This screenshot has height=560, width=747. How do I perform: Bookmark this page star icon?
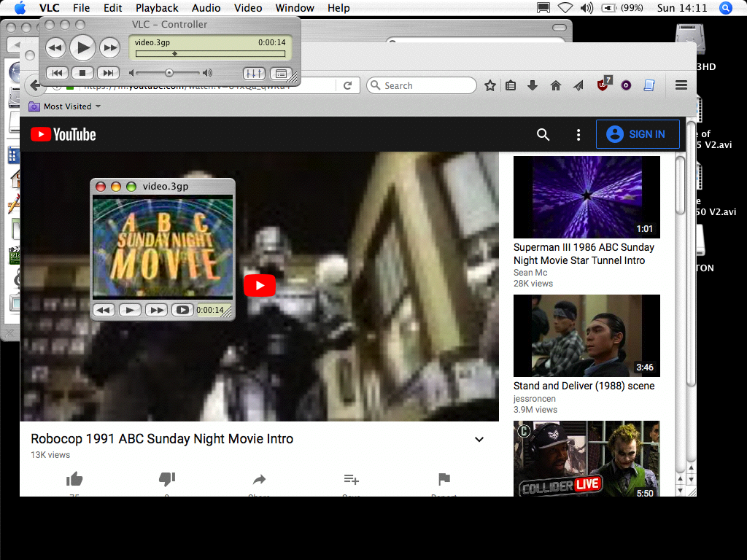pos(489,86)
